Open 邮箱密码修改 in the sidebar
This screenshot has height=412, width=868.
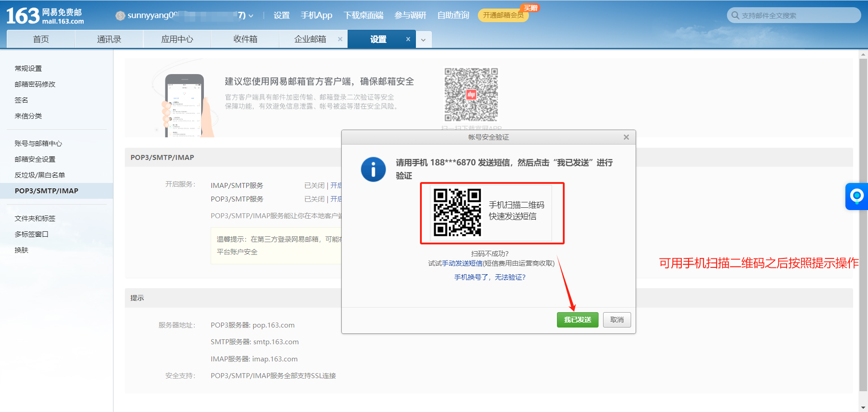tap(35, 84)
